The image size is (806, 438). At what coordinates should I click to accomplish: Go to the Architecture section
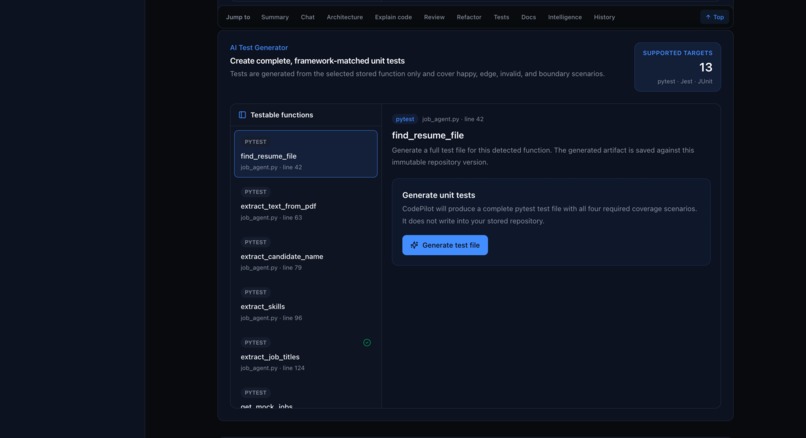pyautogui.click(x=344, y=17)
